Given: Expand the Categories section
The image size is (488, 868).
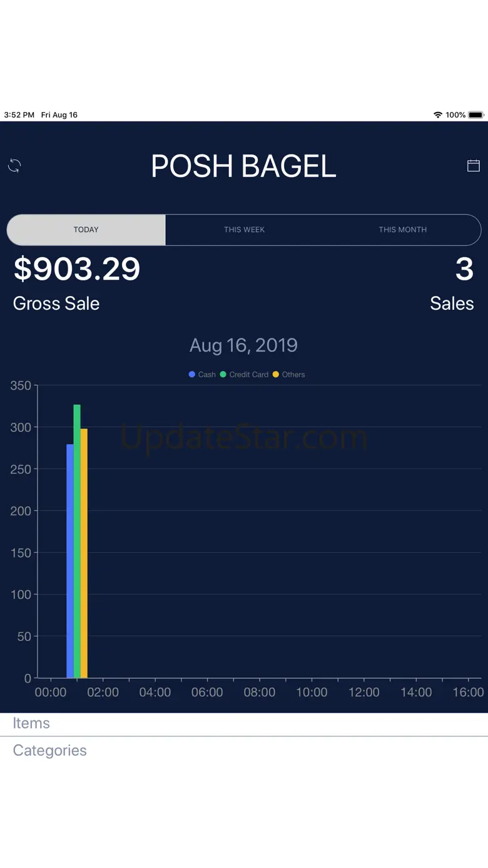Looking at the screenshot, I should click(50, 750).
